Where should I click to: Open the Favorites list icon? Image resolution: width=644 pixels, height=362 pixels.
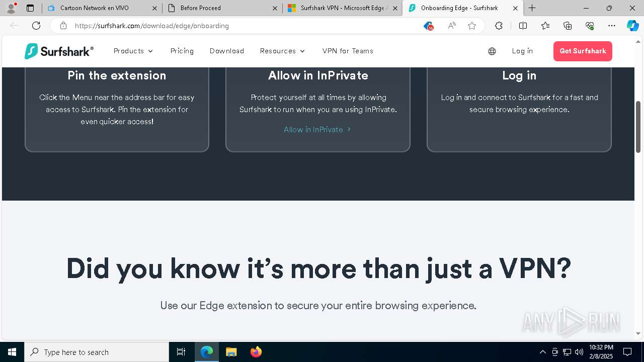tap(545, 26)
